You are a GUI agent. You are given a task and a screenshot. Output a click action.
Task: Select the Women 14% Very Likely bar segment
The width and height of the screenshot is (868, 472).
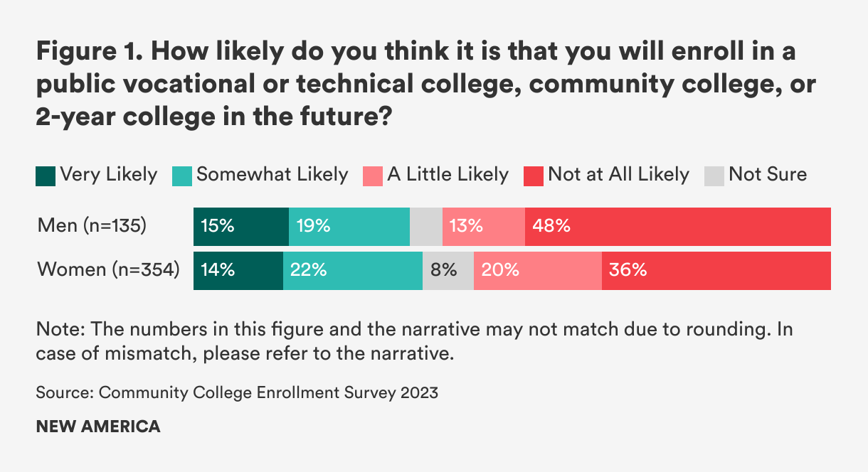tap(238, 271)
